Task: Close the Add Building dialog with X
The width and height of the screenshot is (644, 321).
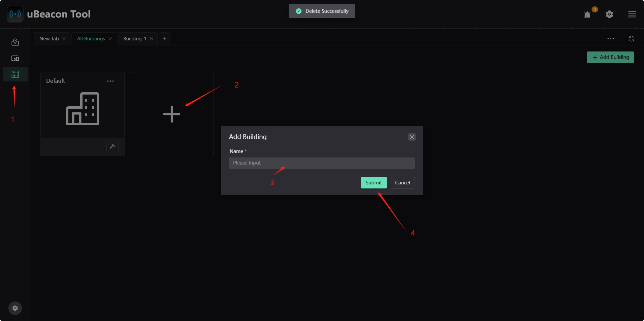Action: click(412, 137)
